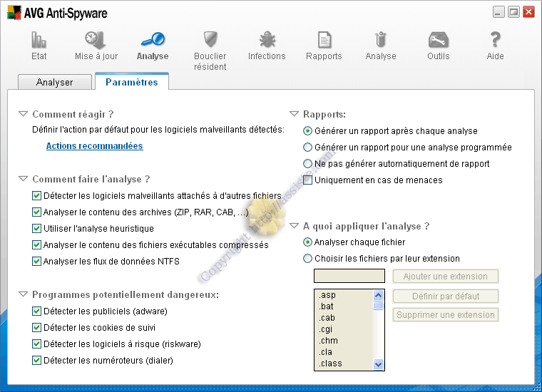Toggle 'Utiliser l'analyse heuristique' checkbox

(36, 228)
